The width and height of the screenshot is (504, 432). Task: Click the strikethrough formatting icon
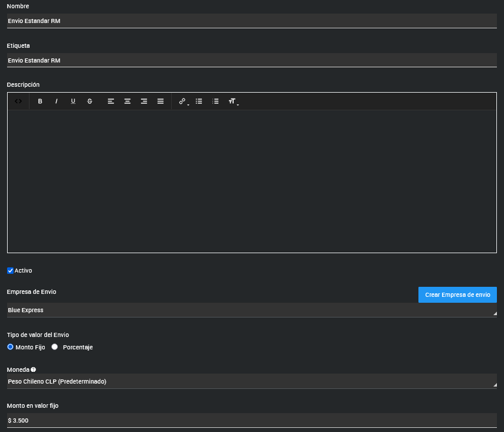[x=90, y=101]
